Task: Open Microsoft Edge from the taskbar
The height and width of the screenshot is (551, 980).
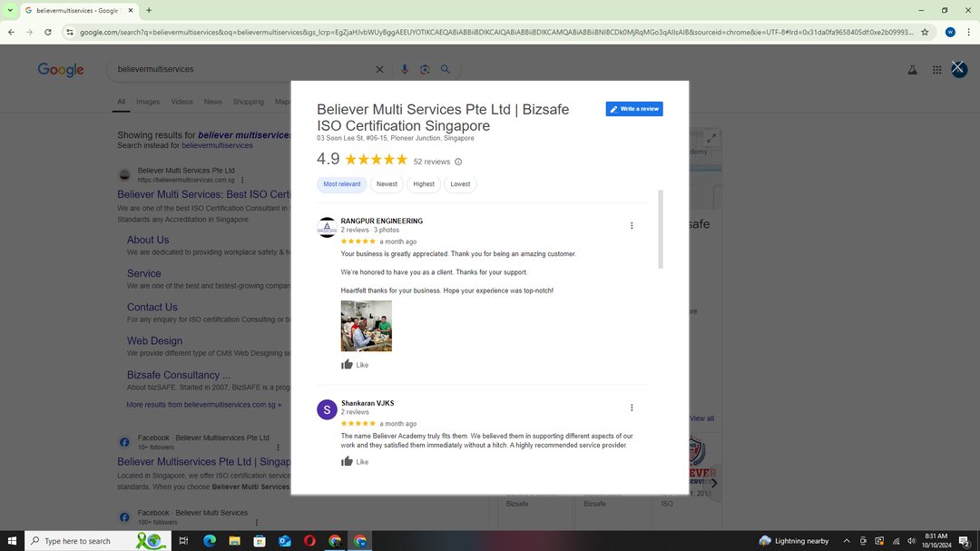Action: click(210, 541)
